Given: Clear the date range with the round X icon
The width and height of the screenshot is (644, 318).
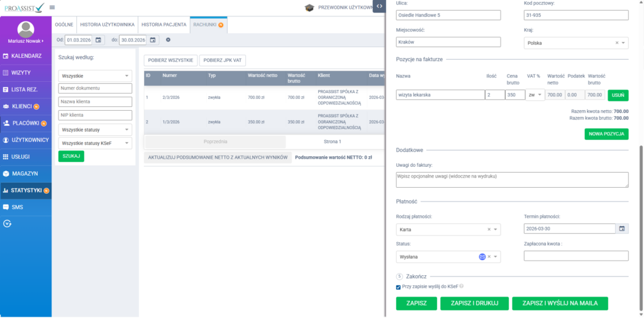Looking at the screenshot, I should [x=168, y=40].
